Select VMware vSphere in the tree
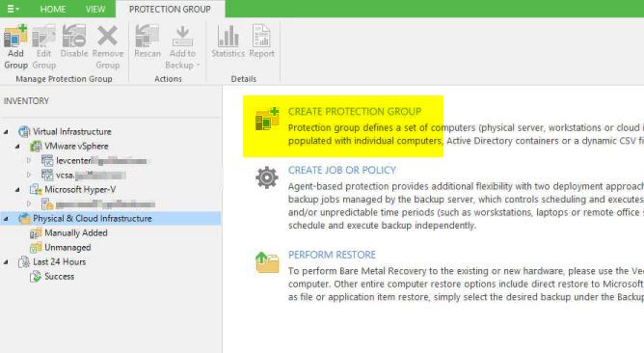 [76, 146]
